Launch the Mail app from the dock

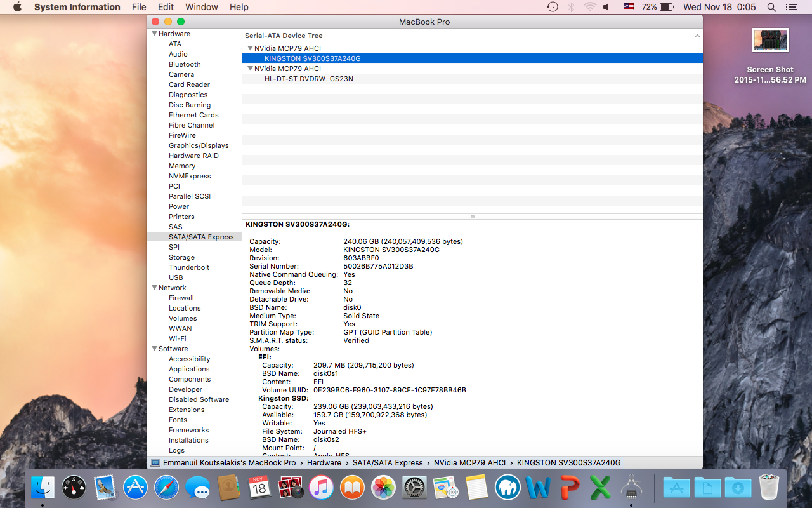(x=105, y=488)
